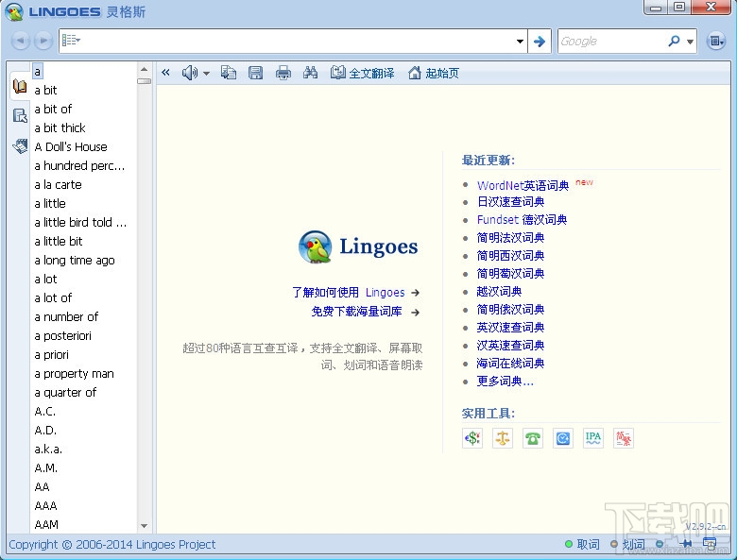Viewport: 737px width, 560px height.
Task: Click the print toolbar icon
Action: 283,73
